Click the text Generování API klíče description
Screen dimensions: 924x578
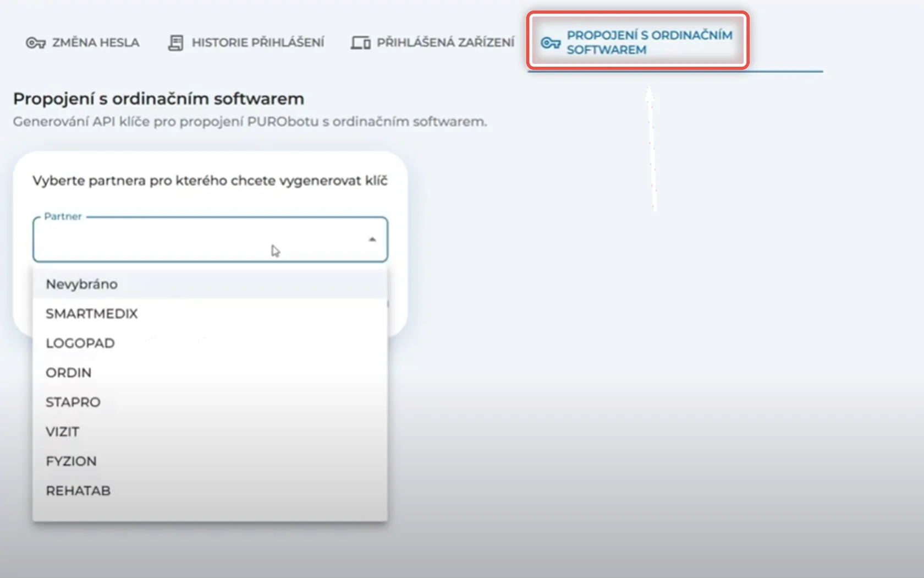coord(250,122)
